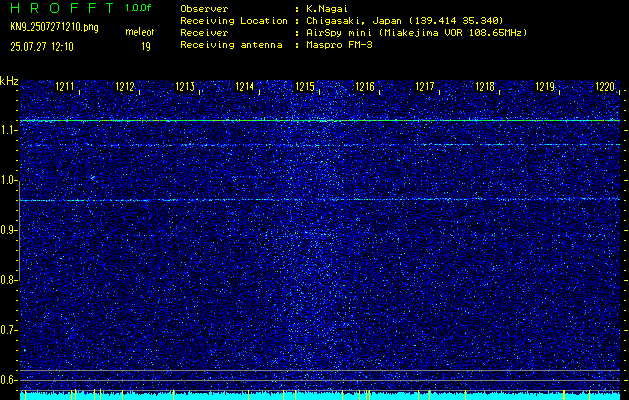Click the meteor count label
629x400 pixels.
point(140,32)
